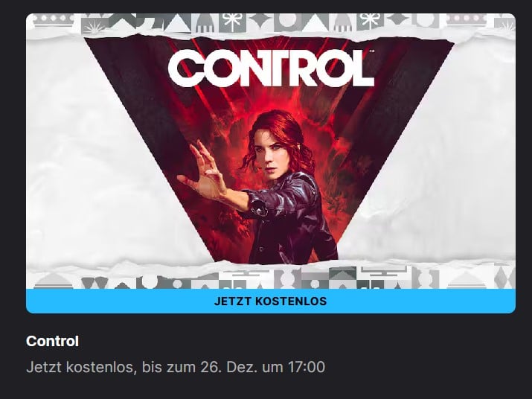Click the gift bow icon above letter N
Image resolution: width=532 pixels, height=399 pixels.
[232, 22]
